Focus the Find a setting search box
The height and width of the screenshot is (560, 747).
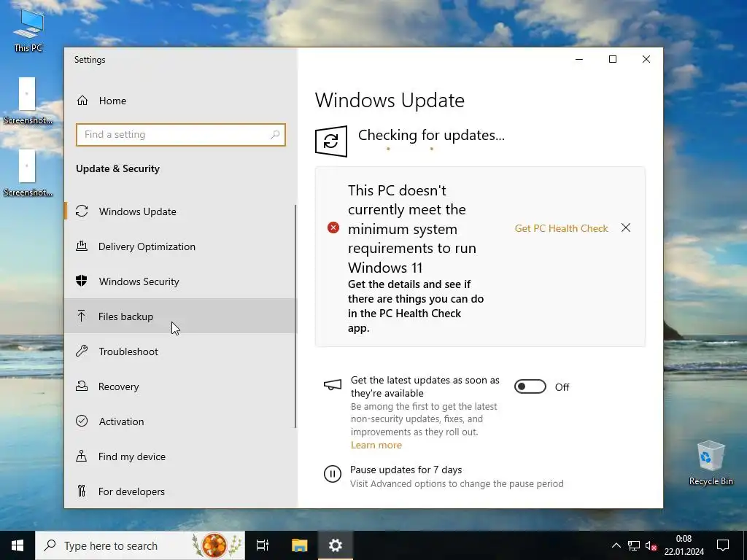pos(181,135)
